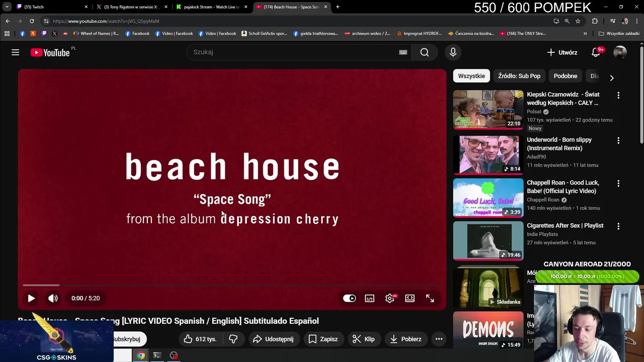The image size is (644, 362).
Task: Open the Polsat channel link
Action: 534,112
